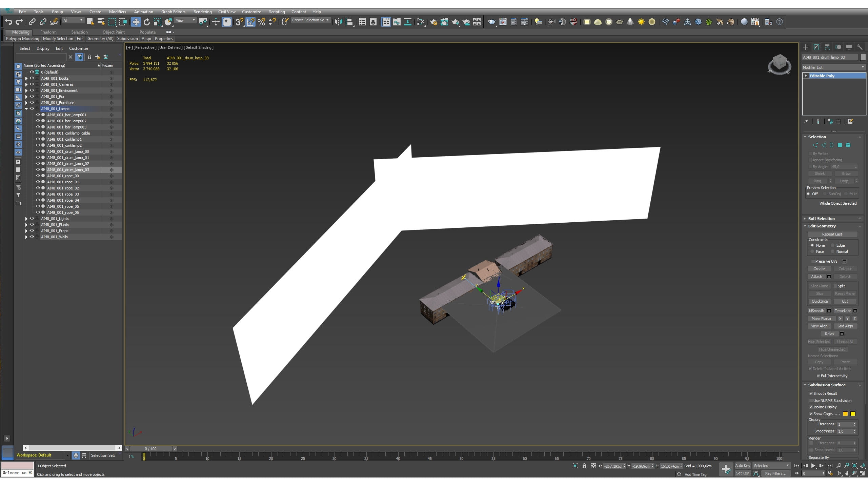Enable the Preserve UVs checkbox
868x488 pixels.
coord(813,261)
